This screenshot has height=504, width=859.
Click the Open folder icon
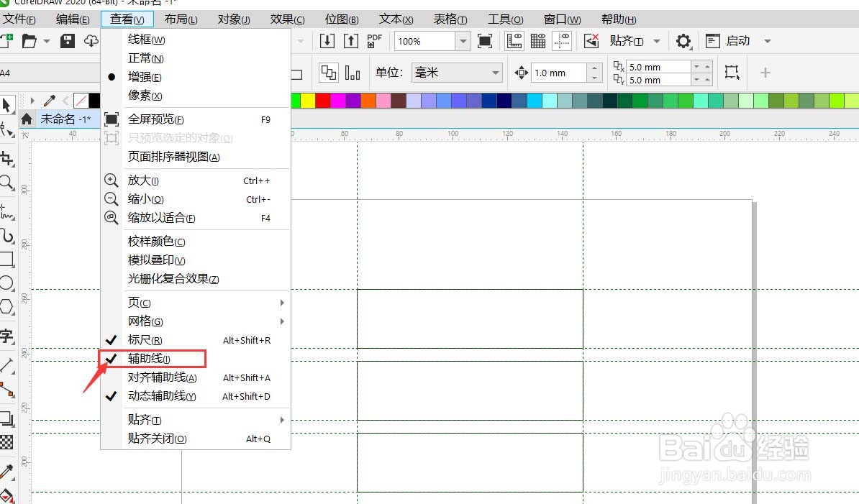point(29,41)
